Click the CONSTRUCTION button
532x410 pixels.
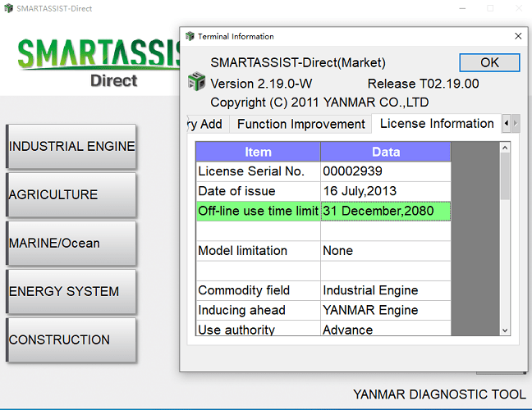pos(71,340)
